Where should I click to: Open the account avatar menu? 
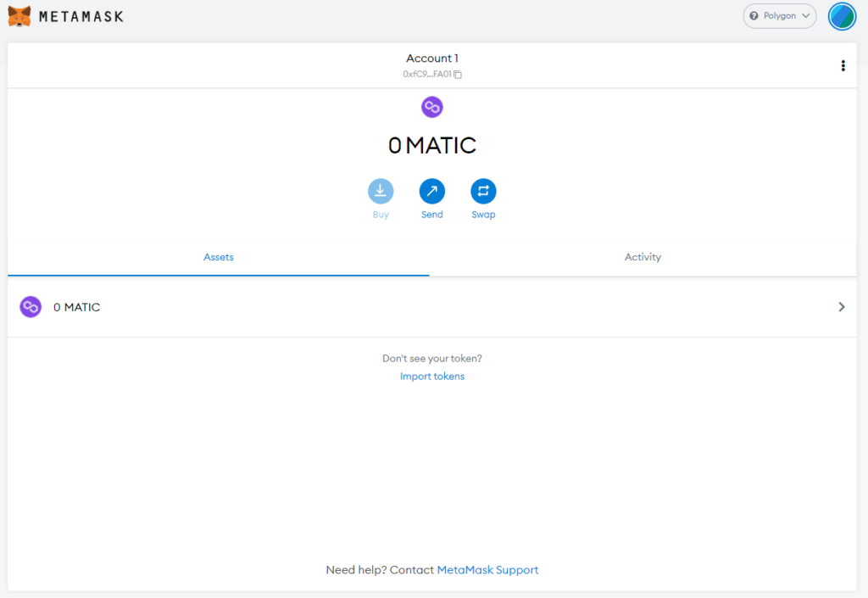[x=842, y=16]
